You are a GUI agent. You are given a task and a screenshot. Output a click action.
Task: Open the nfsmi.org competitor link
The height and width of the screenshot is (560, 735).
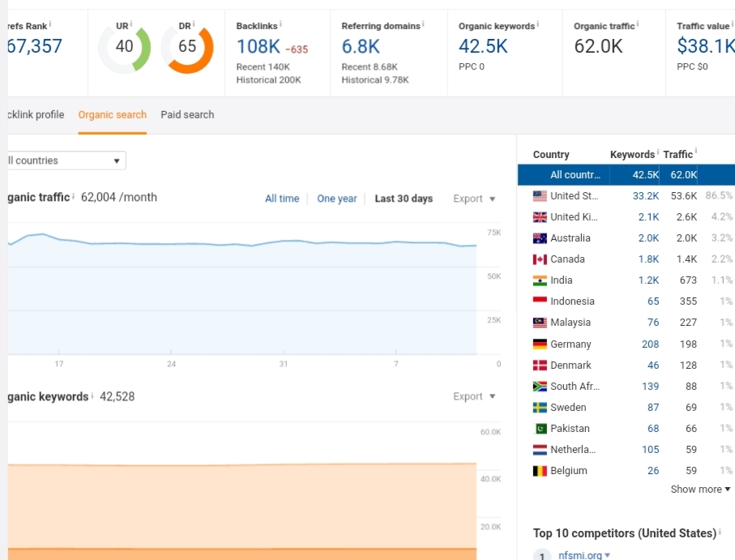coord(580,555)
